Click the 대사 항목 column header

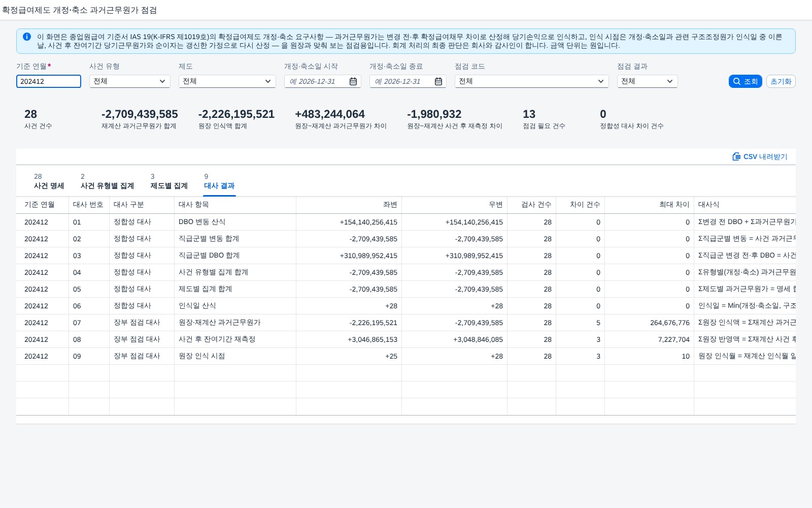coord(235,205)
